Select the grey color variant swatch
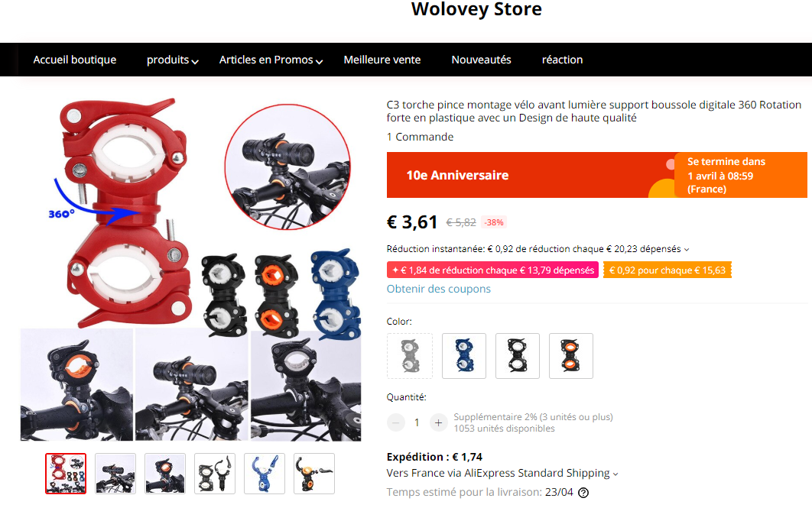Viewport: 812px width, 508px height. [x=410, y=356]
